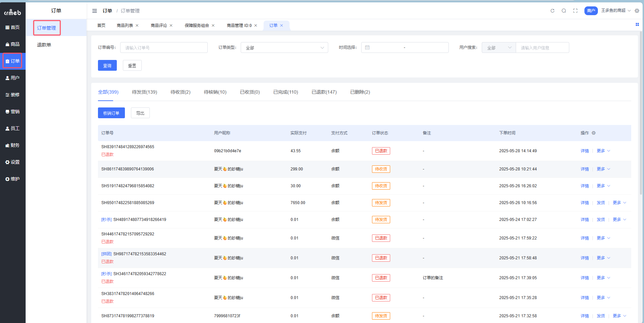Focus the 订单编号 input field
Screen dimensions: 644x323
[164, 48]
